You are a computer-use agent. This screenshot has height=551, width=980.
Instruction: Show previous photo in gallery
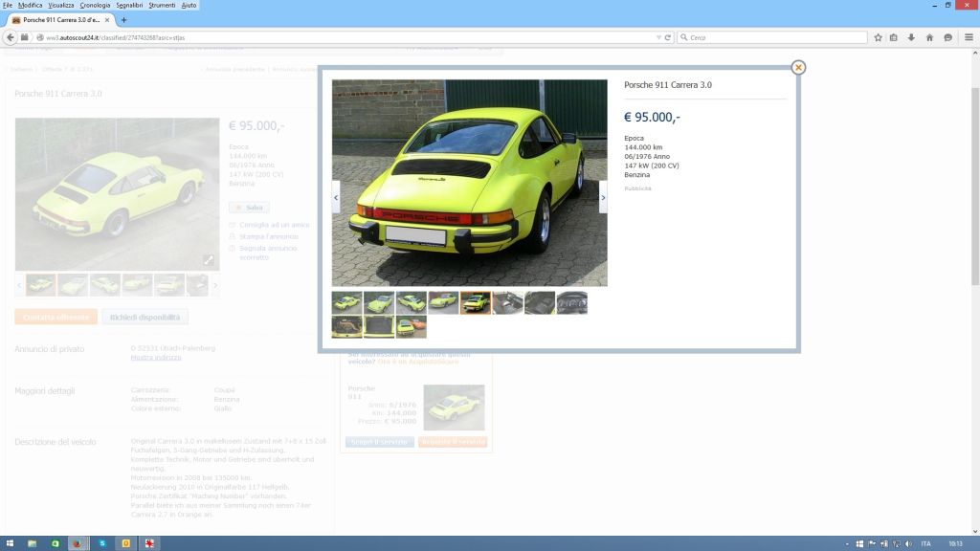336,197
